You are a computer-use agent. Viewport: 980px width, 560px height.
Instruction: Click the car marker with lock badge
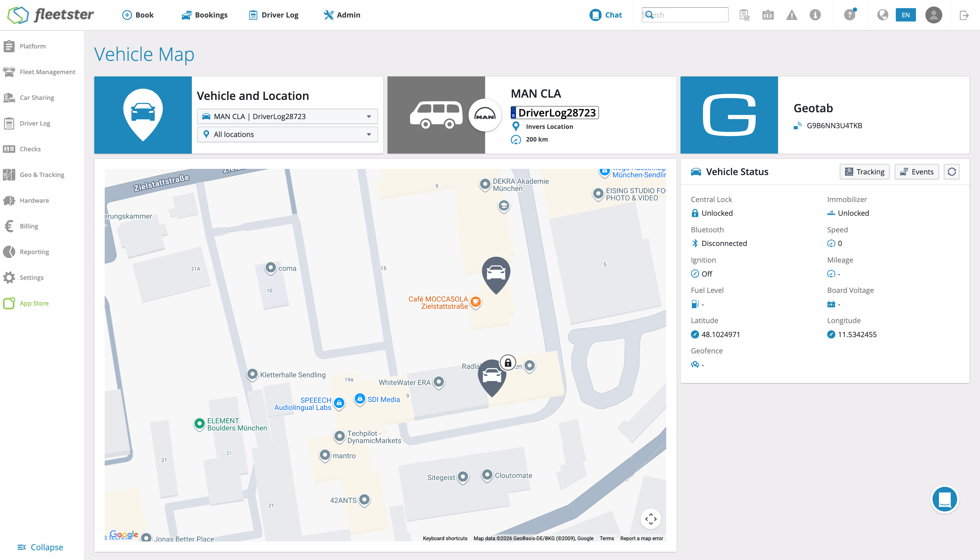[x=492, y=378]
